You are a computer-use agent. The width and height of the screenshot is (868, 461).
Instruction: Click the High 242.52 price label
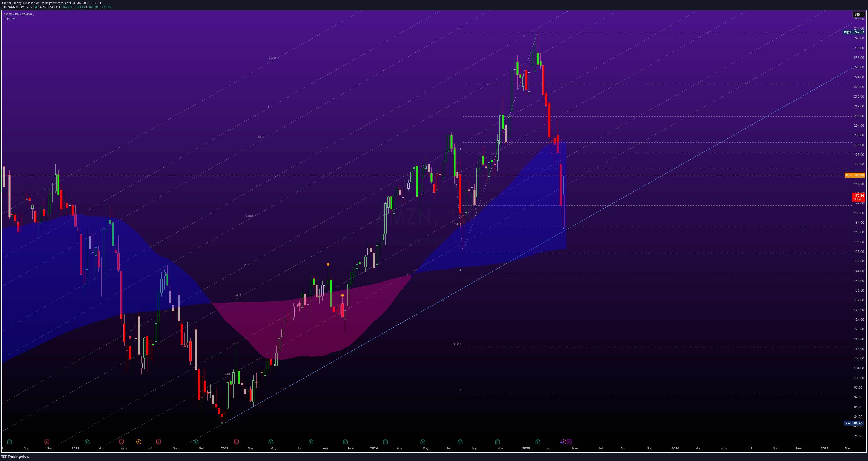(x=854, y=32)
